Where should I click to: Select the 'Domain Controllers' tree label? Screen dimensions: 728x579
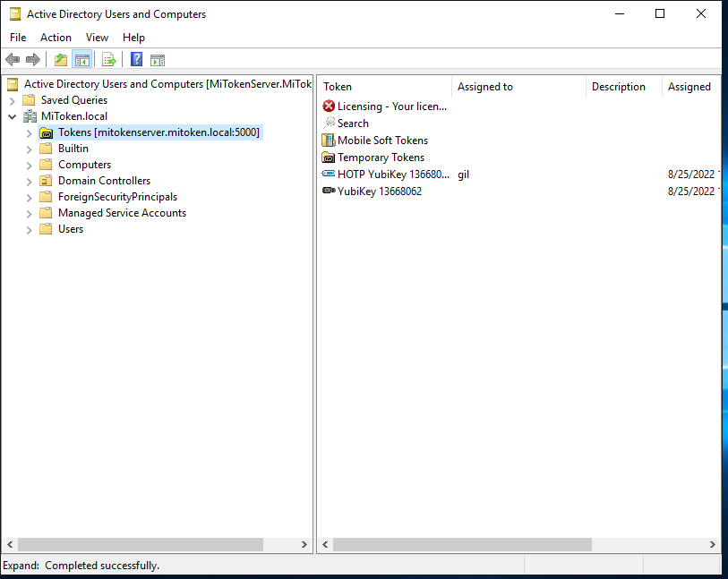pyautogui.click(x=104, y=181)
